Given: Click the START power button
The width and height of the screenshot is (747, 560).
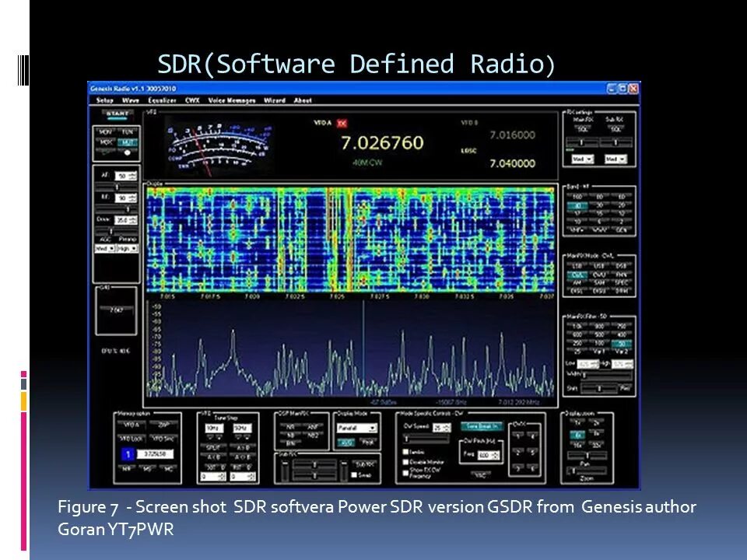Looking at the screenshot, I should pos(117,115).
